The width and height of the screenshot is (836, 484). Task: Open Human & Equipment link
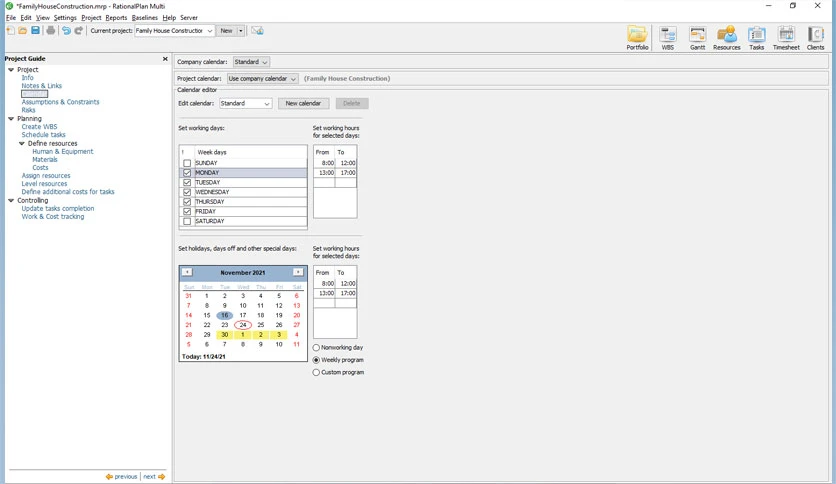tap(63, 151)
